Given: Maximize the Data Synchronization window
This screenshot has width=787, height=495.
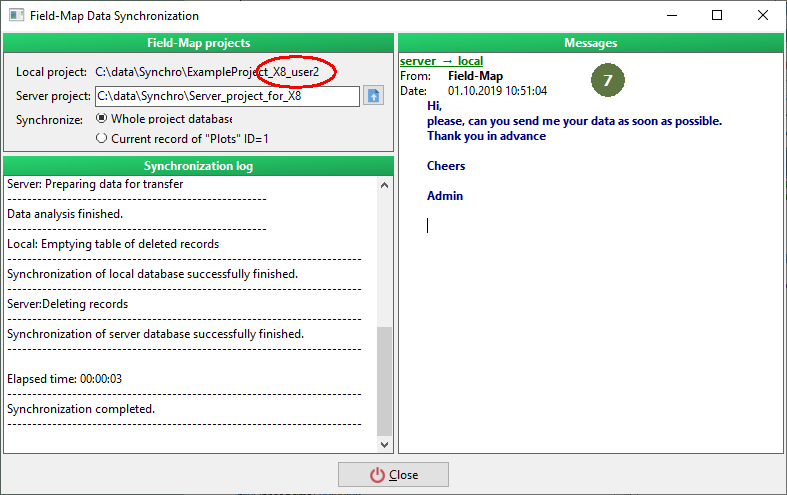Looking at the screenshot, I should 717,15.
